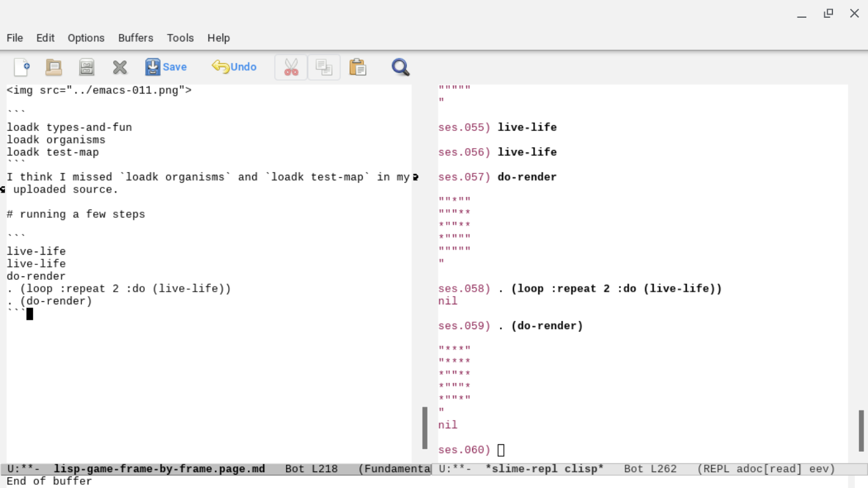Image resolution: width=868 pixels, height=488 pixels.
Task: Click the left pane scrollbar thumb
Action: pyautogui.click(x=424, y=428)
